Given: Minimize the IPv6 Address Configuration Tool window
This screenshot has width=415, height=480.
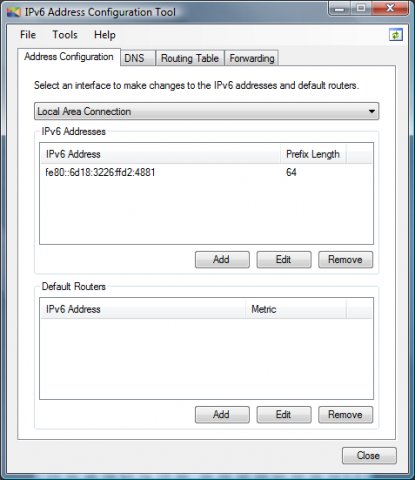Looking at the screenshot, I should (x=339, y=8).
